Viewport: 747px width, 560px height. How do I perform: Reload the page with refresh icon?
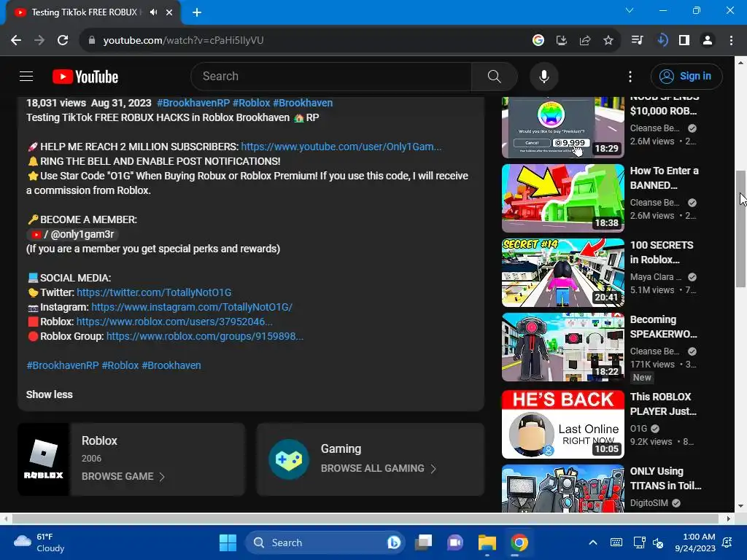[63, 40]
